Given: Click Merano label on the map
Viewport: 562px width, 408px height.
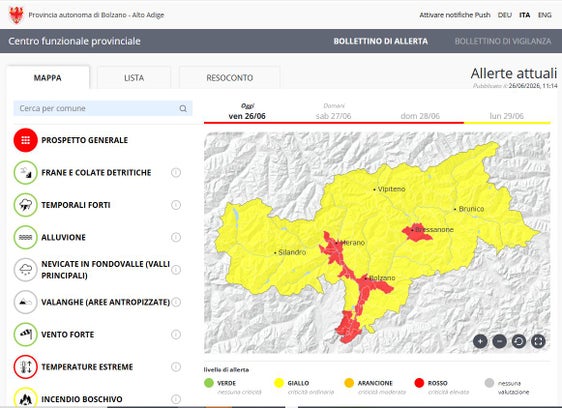Looking at the screenshot, I should point(352,243).
